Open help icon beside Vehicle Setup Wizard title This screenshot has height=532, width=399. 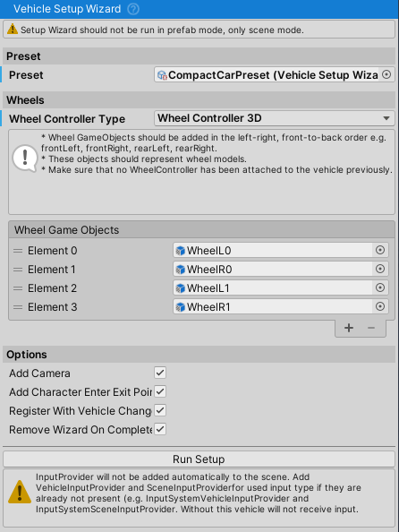click(133, 9)
